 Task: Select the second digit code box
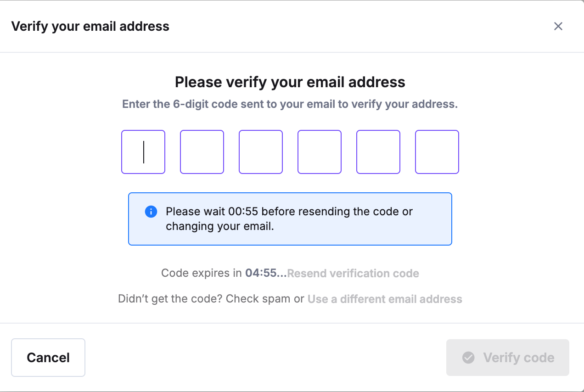coord(202,152)
